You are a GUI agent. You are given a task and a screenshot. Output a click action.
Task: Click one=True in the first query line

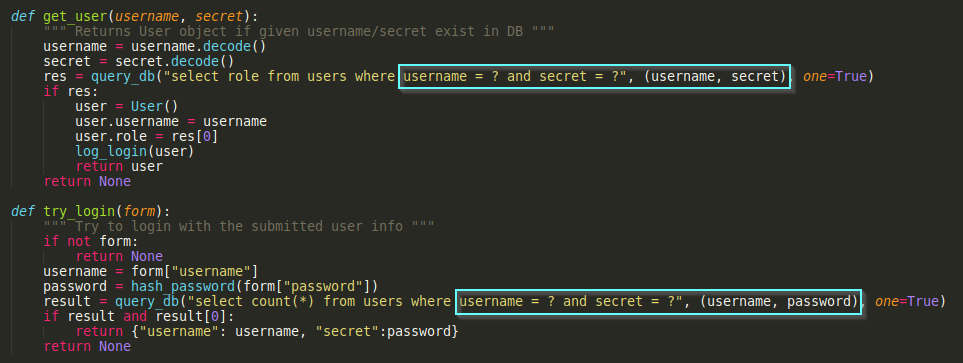[x=834, y=77]
